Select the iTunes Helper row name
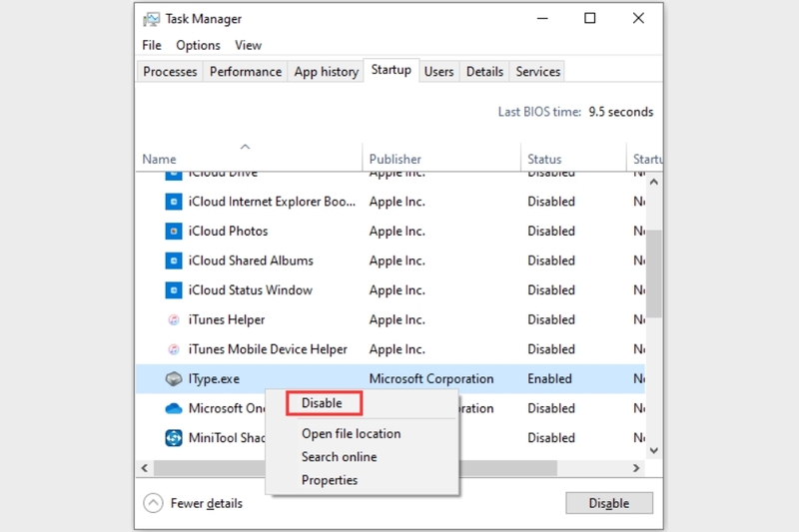This screenshot has height=532, width=799. [x=227, y=319]
